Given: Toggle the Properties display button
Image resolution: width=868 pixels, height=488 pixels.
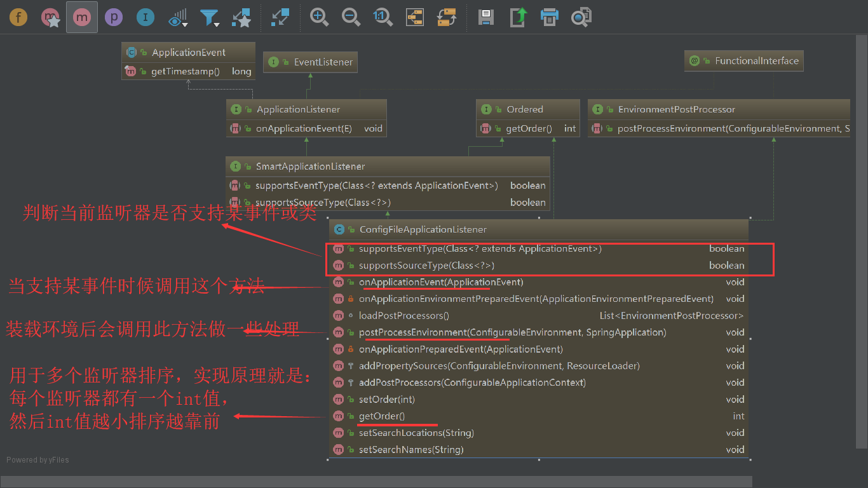Looking at the screenshot, I should click(x=114, y=17).
